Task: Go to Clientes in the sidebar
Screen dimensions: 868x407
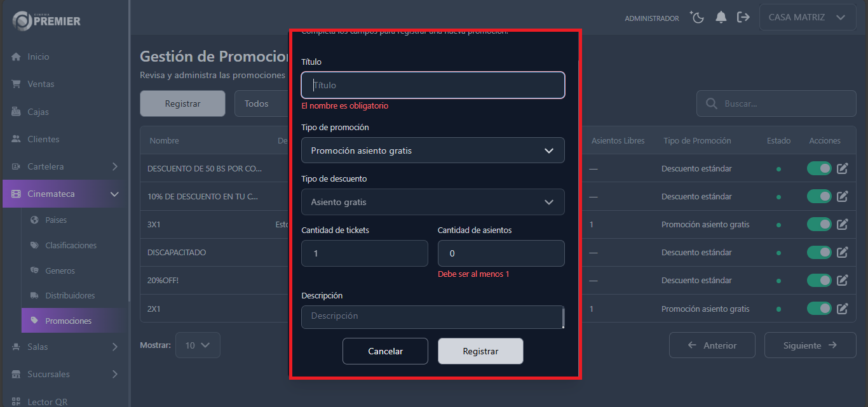Action: 43,139
